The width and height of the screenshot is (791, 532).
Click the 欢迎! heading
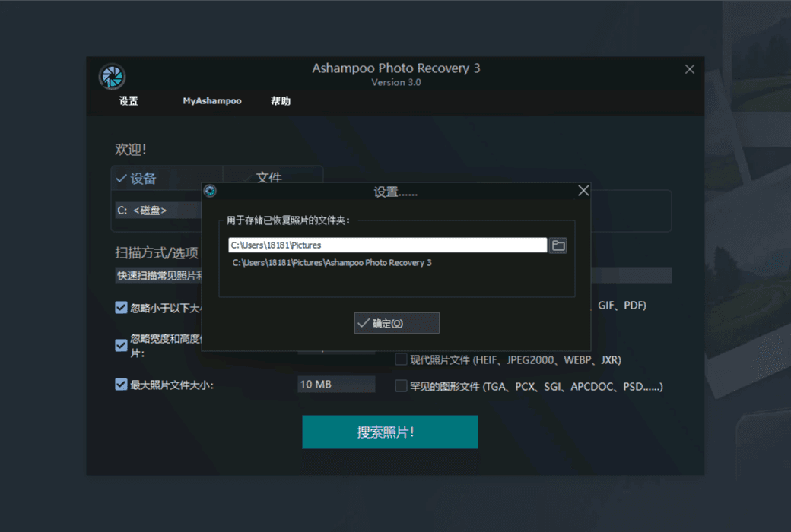(131, 149)
